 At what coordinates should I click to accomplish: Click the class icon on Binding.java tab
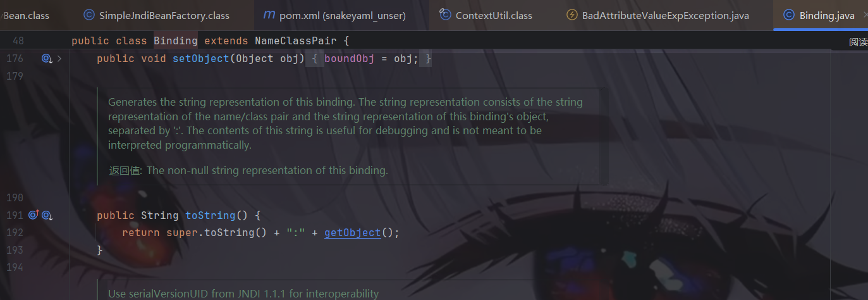tap(788, 15)
